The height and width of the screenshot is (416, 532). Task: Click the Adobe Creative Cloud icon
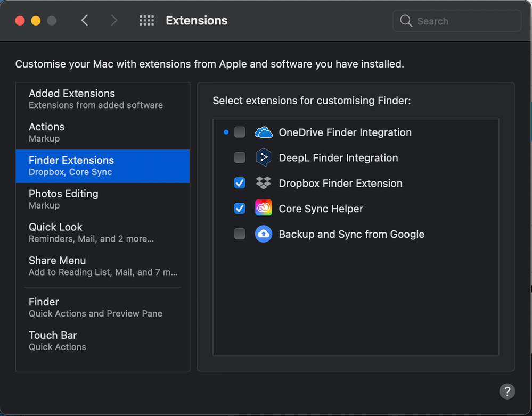pos(264,209)
